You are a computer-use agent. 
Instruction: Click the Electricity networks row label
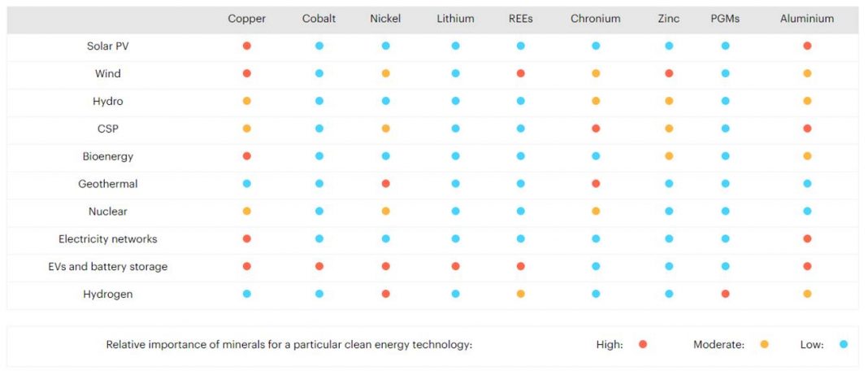[108, 239]
